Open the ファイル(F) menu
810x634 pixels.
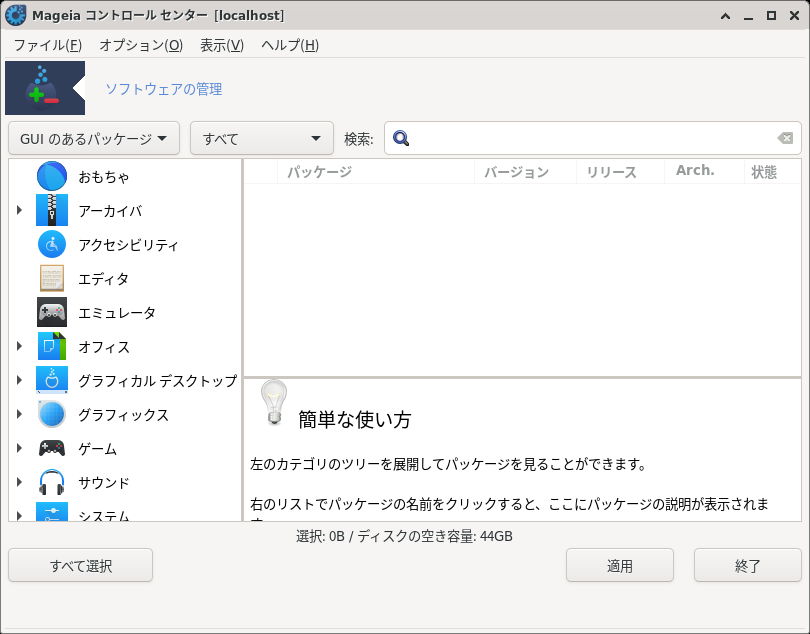point(48,45)
